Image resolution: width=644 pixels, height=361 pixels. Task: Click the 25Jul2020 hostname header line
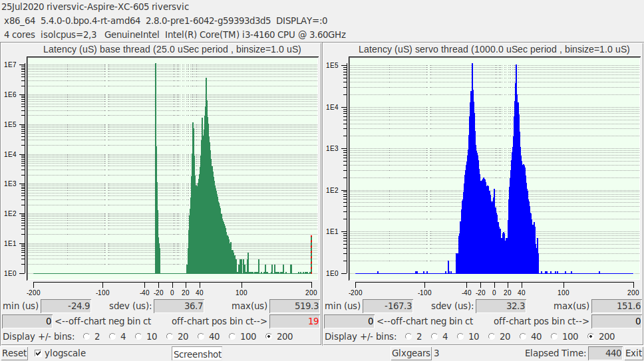pyautogui.click(x=95, y=7)
